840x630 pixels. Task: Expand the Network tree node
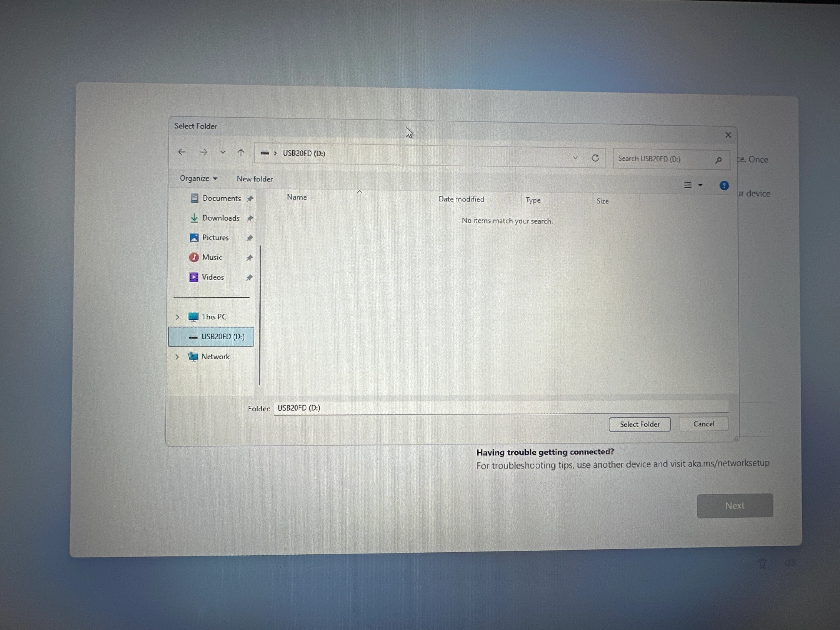coord(177,357)
